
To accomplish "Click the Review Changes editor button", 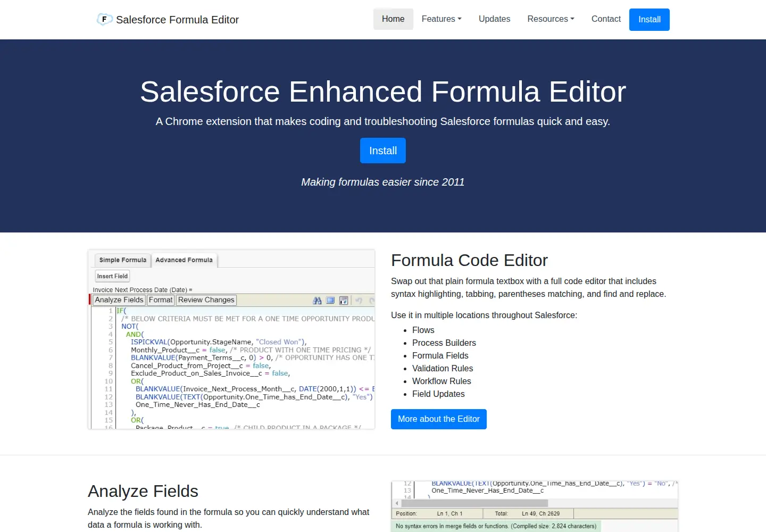I will pyautogui.click(x=206, y=300).
